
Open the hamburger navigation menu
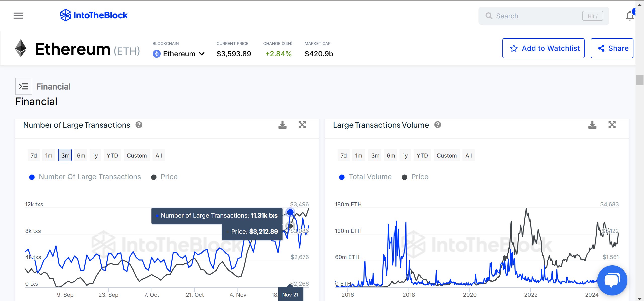18,16
